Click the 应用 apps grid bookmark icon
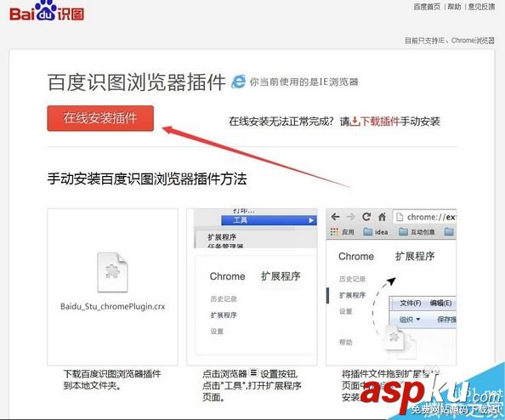 pyautogui.click(x=334, y=231)
